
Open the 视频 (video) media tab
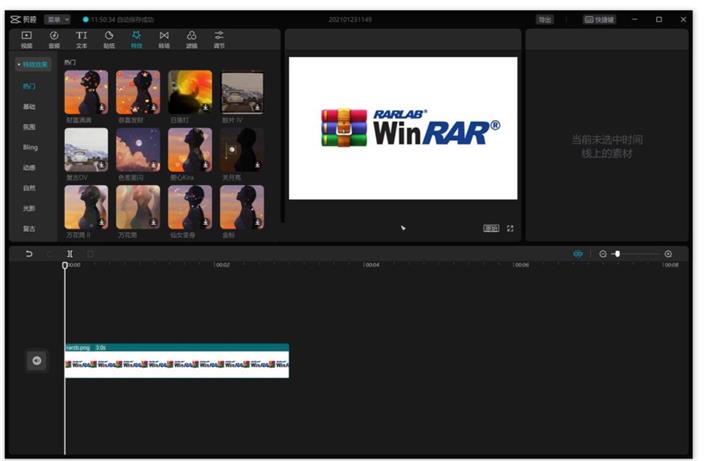point(26,39)
